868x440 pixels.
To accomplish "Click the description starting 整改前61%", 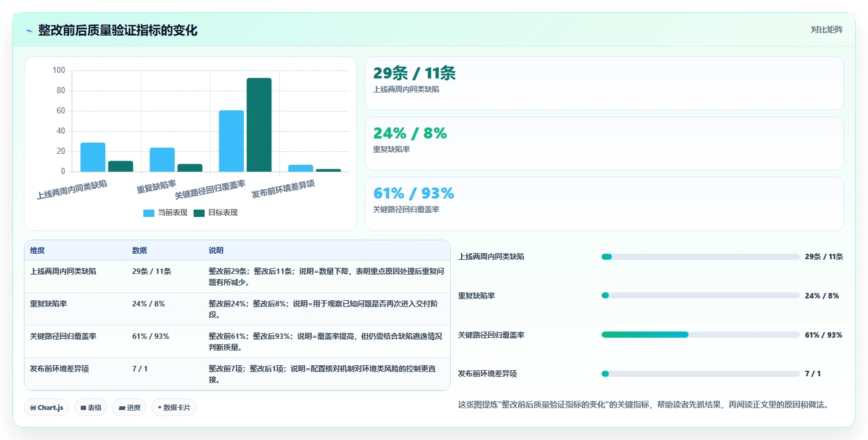I will (x=326, y=342).
